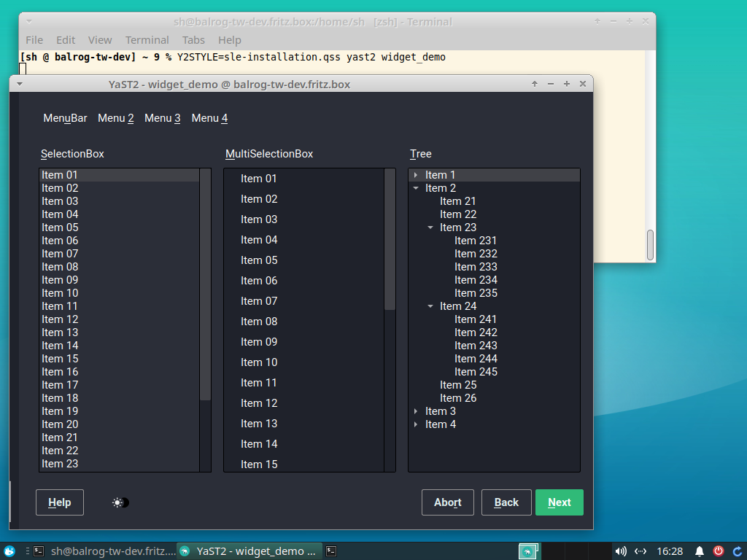Click the red power button icon
This screenshot has width=747, height=560.
click(719, 551)
